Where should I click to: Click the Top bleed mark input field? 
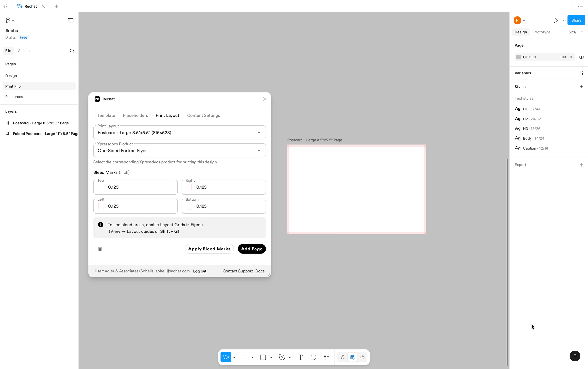[140, 187]
